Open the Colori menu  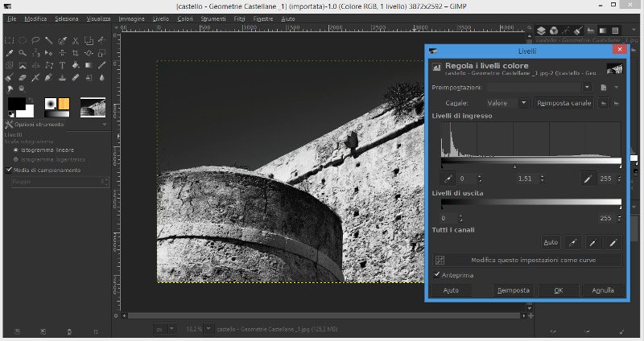184,18
